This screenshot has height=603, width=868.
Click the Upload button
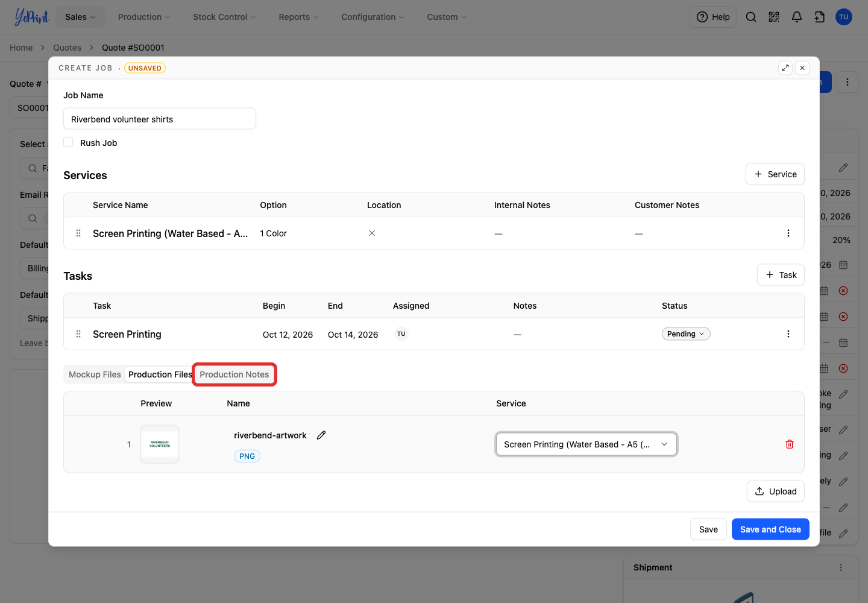point(776,491)
